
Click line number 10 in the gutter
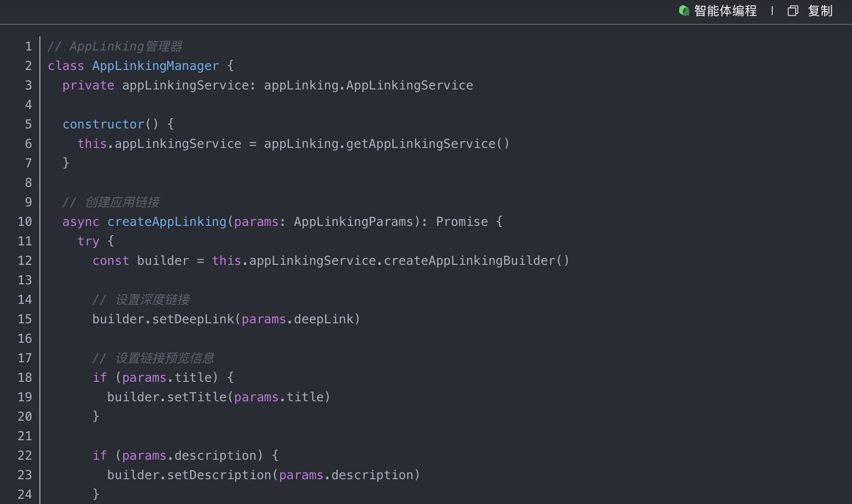click(x=25, y=222)
